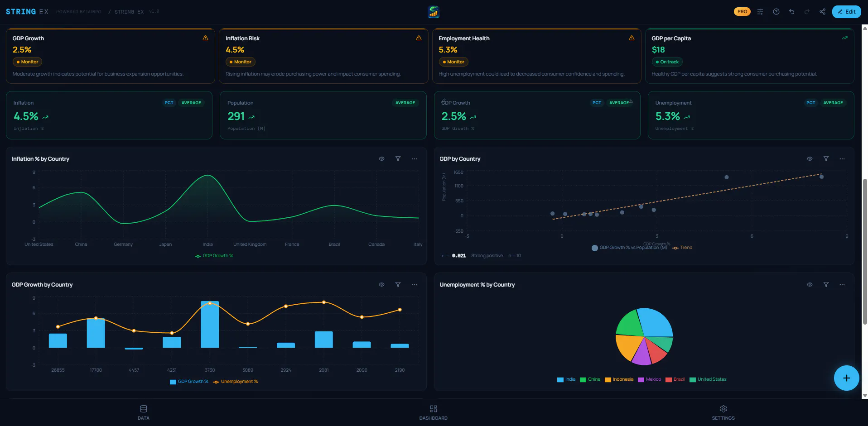Click the trend arrow beside Unemployment 5.3%
868x426 pixels.
coord(687,117)
